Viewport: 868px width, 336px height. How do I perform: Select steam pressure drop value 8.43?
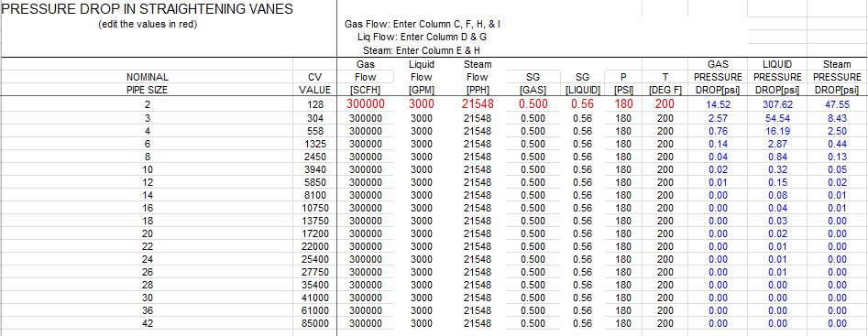[837, 118]
